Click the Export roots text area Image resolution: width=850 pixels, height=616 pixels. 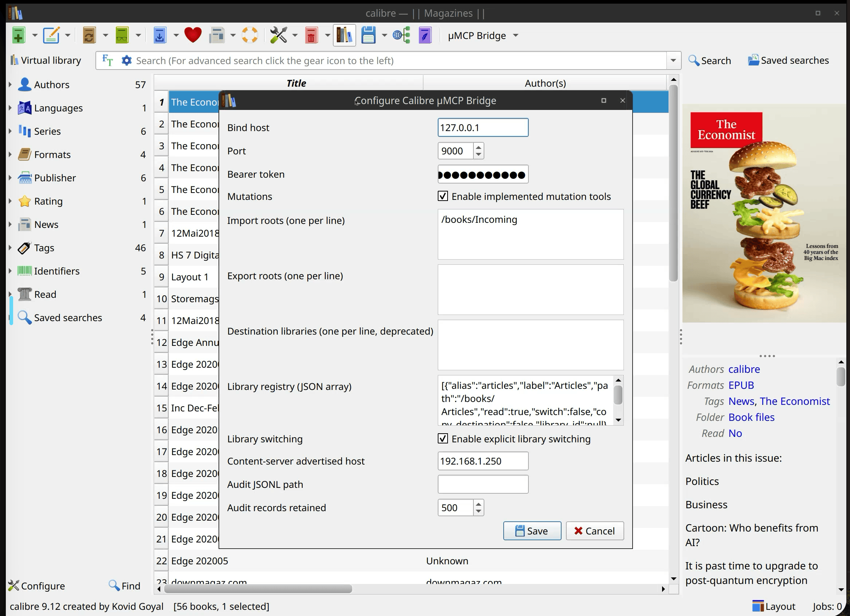530,290
